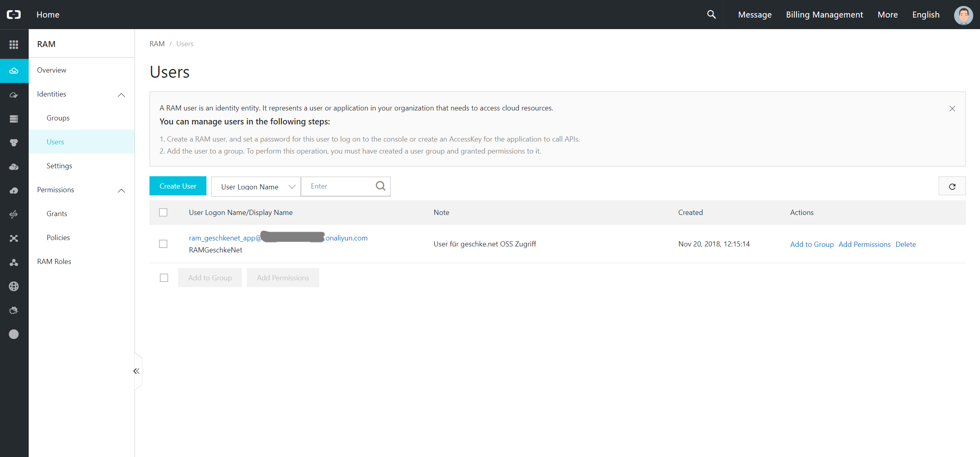Screen dimensions: 980x457
Task: Click the search icon in the Enter field
Action: [x=381, y=186]
